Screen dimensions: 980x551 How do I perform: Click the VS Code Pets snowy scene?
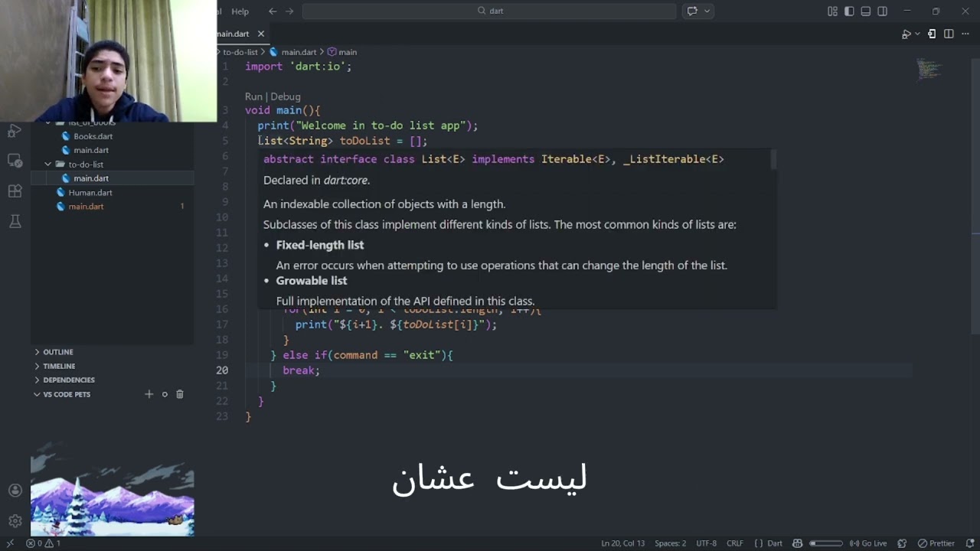[112, 488]
